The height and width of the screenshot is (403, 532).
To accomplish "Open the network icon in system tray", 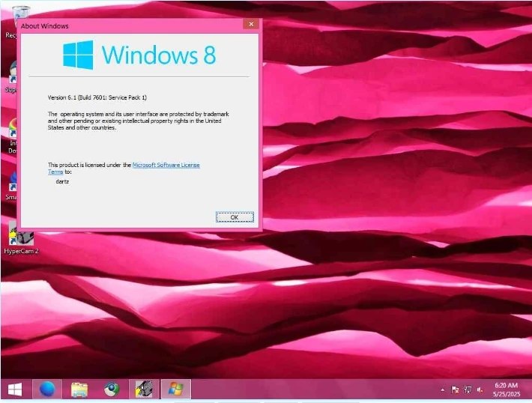I will click(x=468, y=390).
